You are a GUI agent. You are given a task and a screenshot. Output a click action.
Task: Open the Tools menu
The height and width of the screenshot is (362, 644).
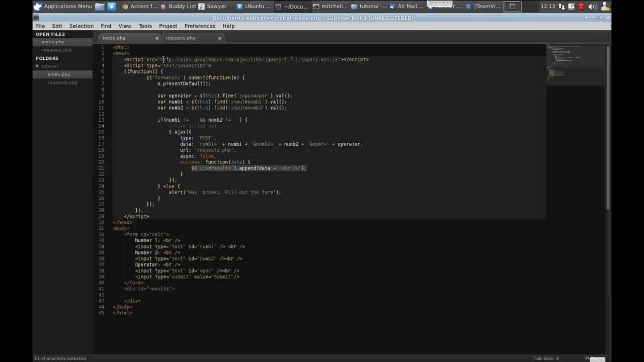point(145,26)
